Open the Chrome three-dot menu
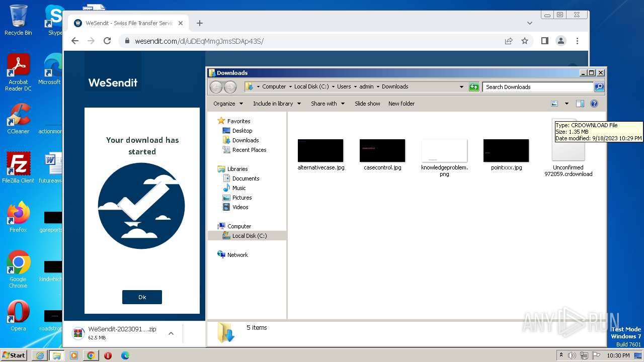Screen dimensions: 644x362 coord(577,41)
